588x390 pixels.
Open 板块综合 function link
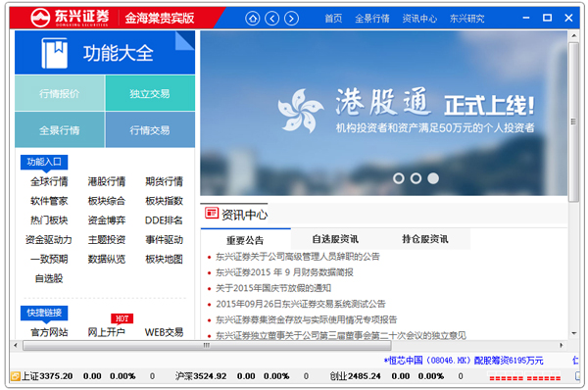(x=107, y=201)
